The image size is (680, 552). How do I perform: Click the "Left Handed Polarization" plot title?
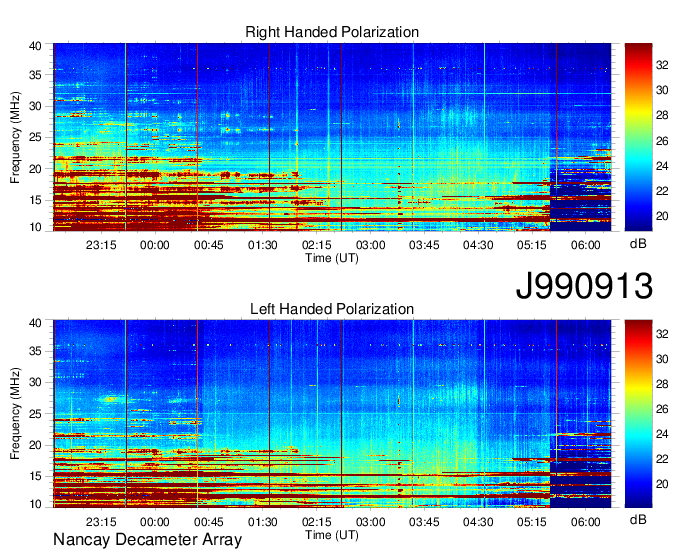pyautogui.click(x=332, y=309)
